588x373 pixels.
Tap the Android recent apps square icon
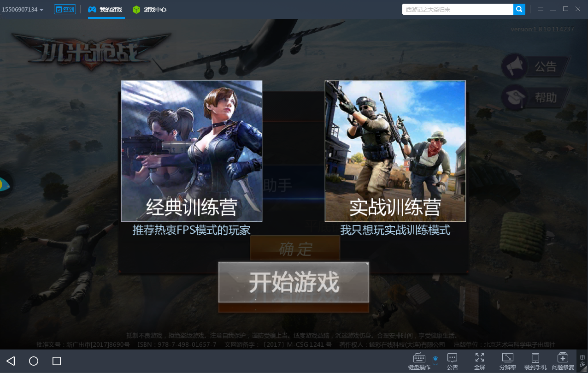pyautogui.click(x=57, y=361)
